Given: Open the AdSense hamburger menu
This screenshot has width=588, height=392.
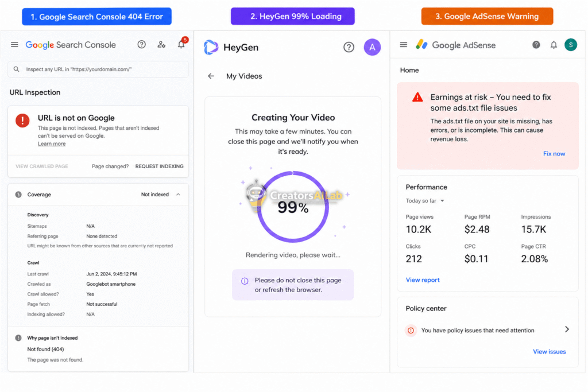Looking at the screenshot, I should coord(404,45).
